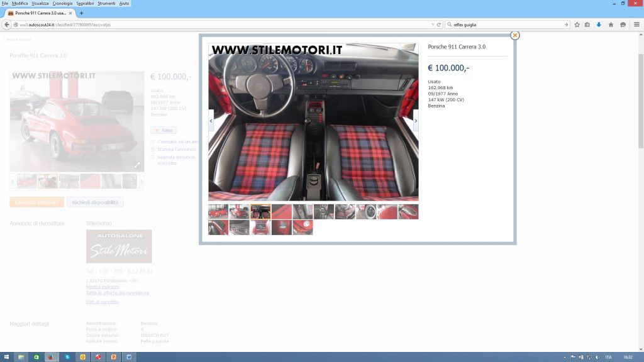Viewport: 644px width, 362px height.
Task: Select first lightbox thumbnail of red car side
Action: [218, 212]
